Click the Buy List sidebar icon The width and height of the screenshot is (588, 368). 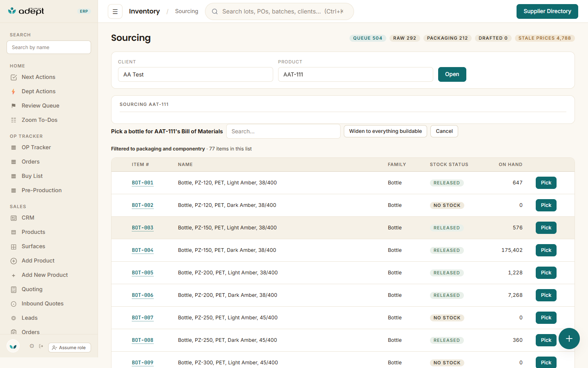pos(13,176)
